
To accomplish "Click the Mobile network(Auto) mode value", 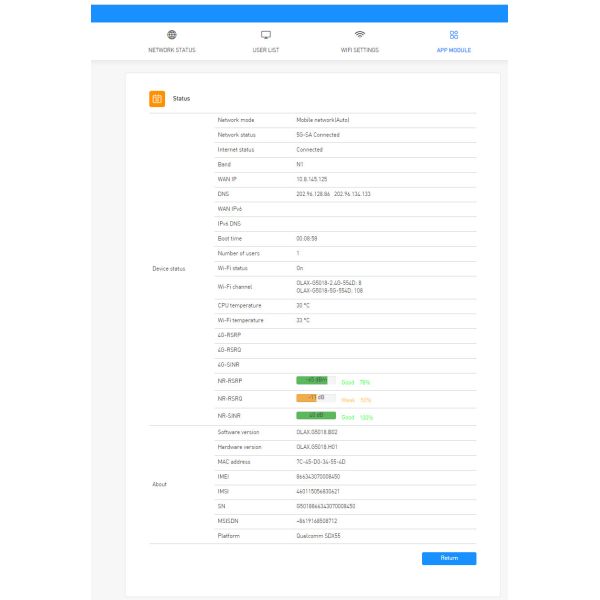I will [323, 120].
